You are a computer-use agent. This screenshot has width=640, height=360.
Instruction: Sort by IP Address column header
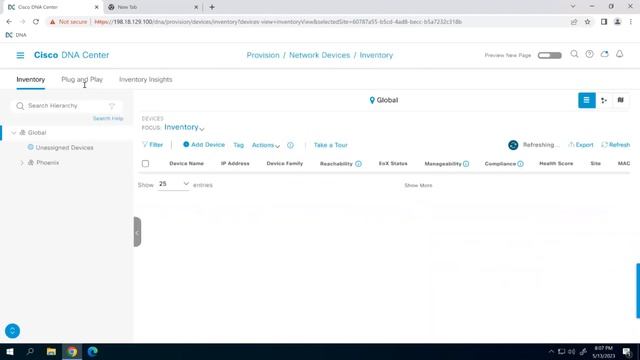(235, 164)
